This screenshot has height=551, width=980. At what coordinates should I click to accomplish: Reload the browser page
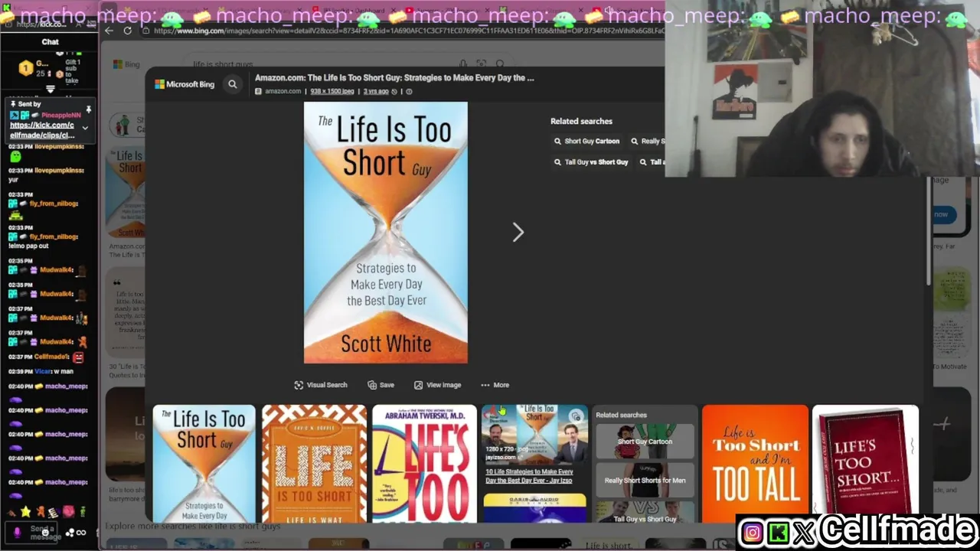click(127, 31)
